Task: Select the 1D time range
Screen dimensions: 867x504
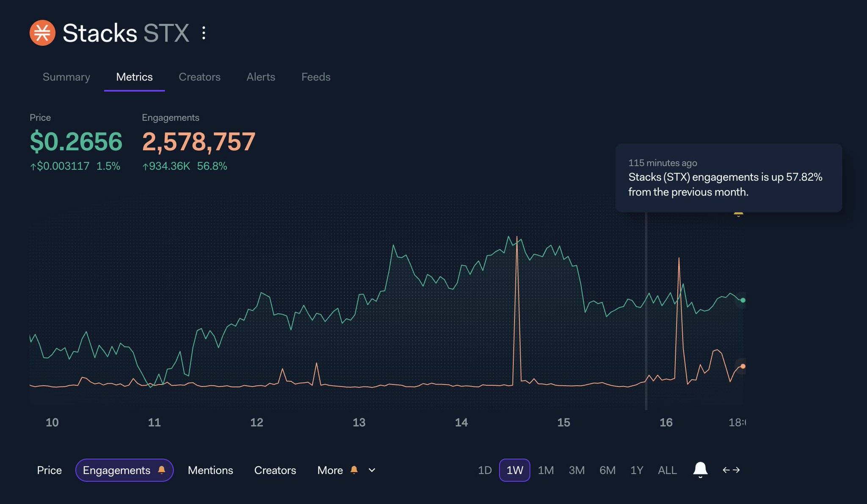Action: (x=485, y=470)
